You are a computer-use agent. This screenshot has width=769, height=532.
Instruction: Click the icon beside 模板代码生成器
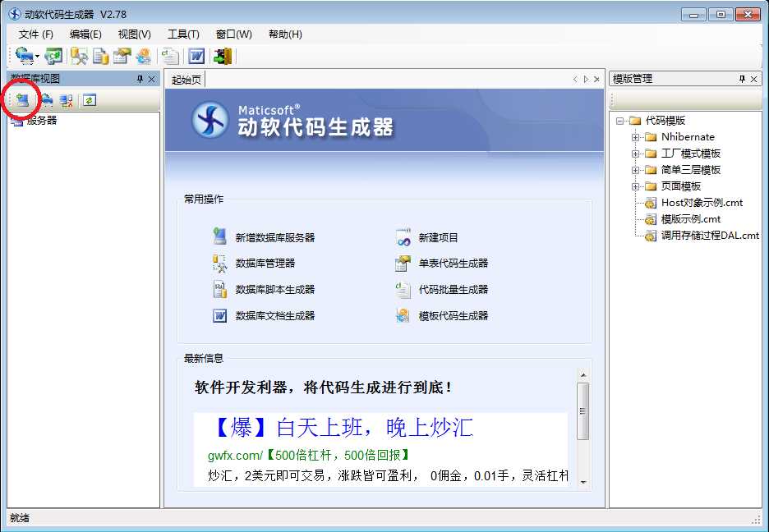pyautogui.click(x=403, y=316)
